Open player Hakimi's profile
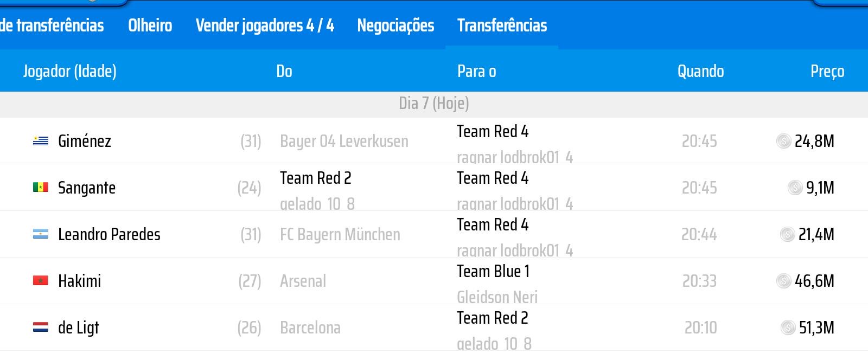Viewport: 868px width, 353px height. [79, 281]
